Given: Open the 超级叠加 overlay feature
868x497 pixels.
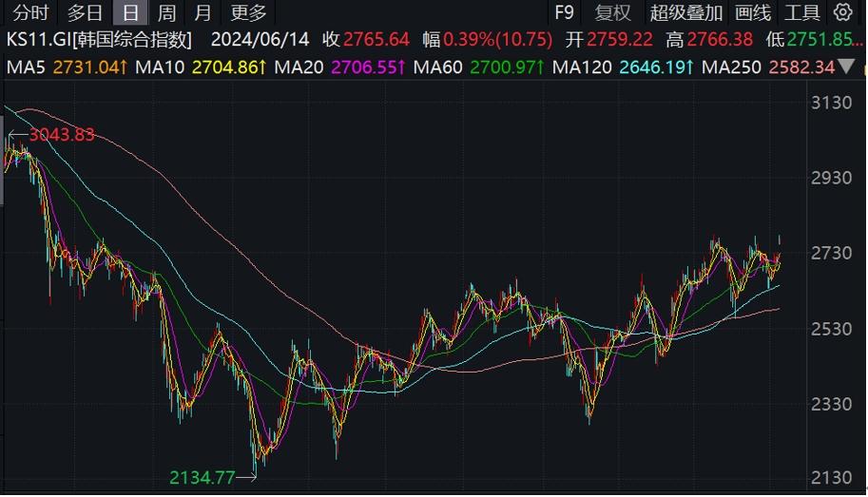Looking at the screenshot, I should click(x=686, y=12).
